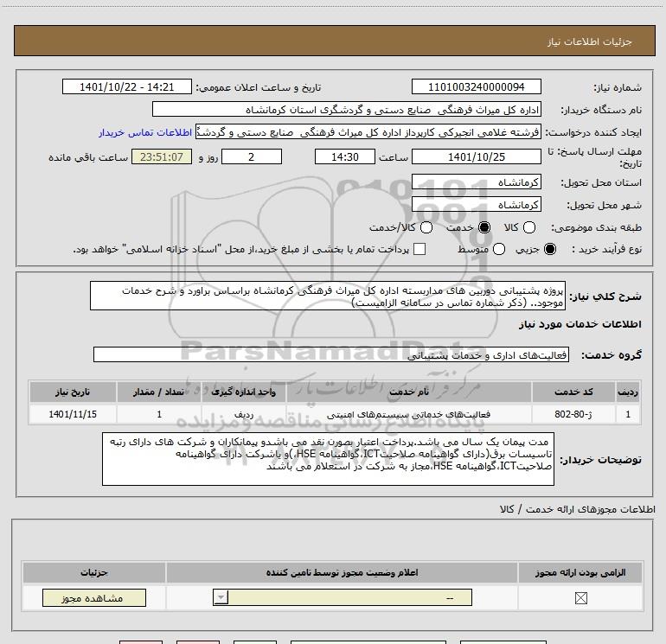Click the جزئیات column header

94,572
